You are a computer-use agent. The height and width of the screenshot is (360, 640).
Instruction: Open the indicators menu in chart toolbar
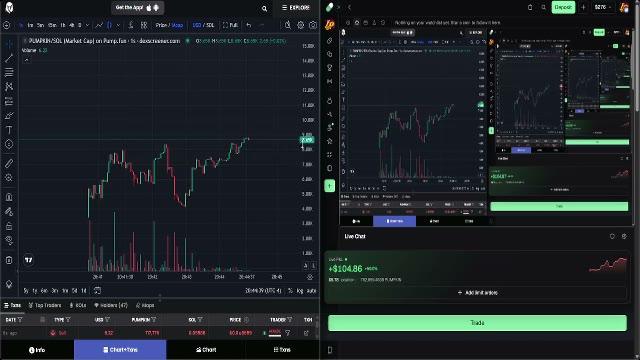point(131,25)
